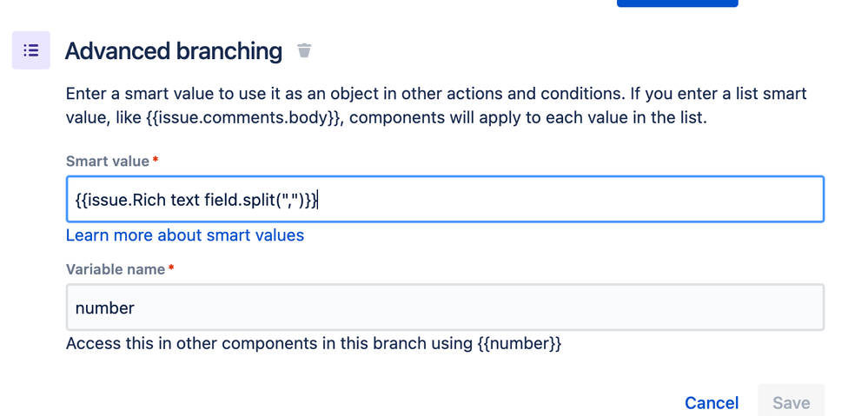Click the Smart value field label
868x416 pixels.
(108, 162)
